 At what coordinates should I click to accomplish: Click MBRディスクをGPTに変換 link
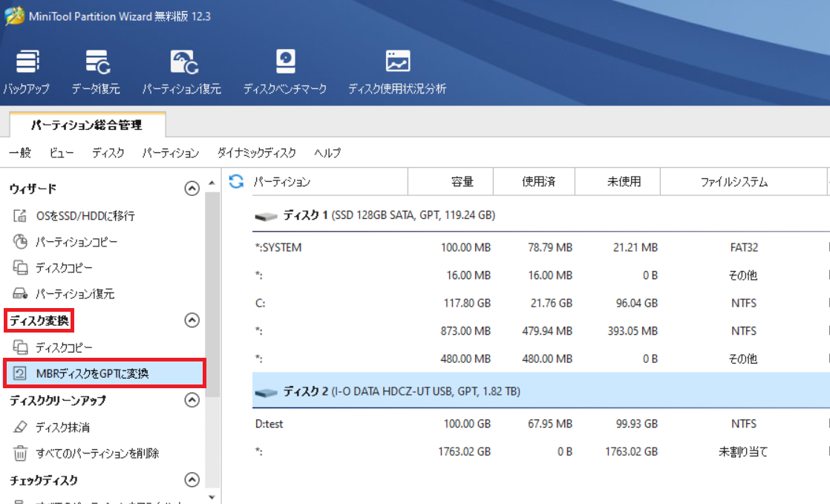(92, 373)
